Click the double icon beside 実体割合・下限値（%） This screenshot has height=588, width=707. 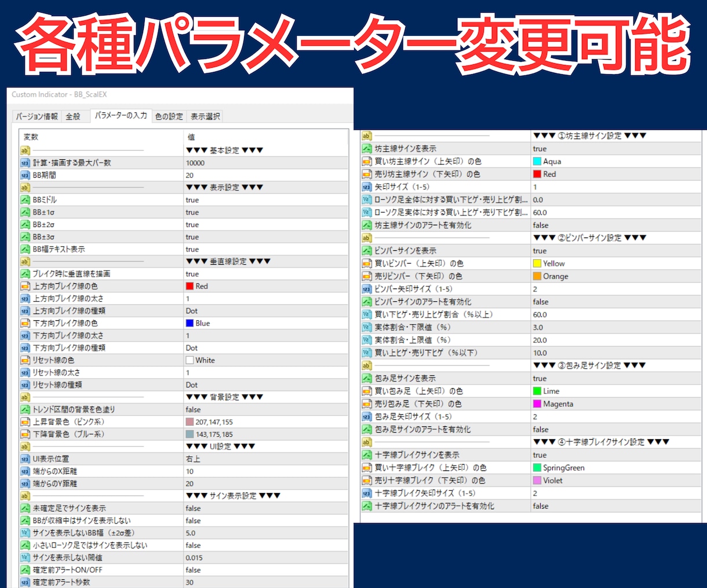click(366, 327)
